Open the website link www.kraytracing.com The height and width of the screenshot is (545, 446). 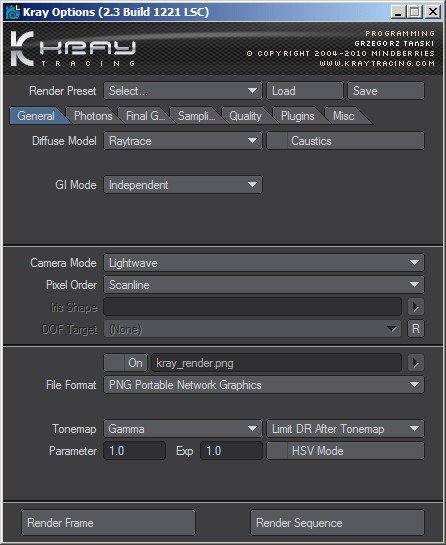(x=377, y=64)
